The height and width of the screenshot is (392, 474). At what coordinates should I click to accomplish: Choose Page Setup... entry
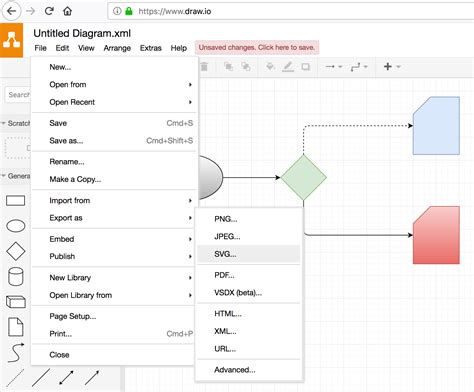[x=113, y=316]
